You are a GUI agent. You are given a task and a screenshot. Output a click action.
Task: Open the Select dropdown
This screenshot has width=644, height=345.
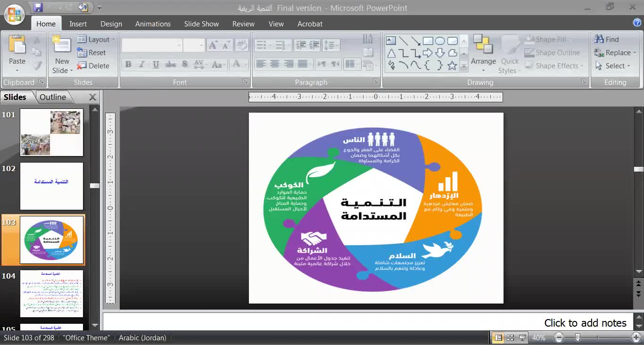tap(611, 66)
